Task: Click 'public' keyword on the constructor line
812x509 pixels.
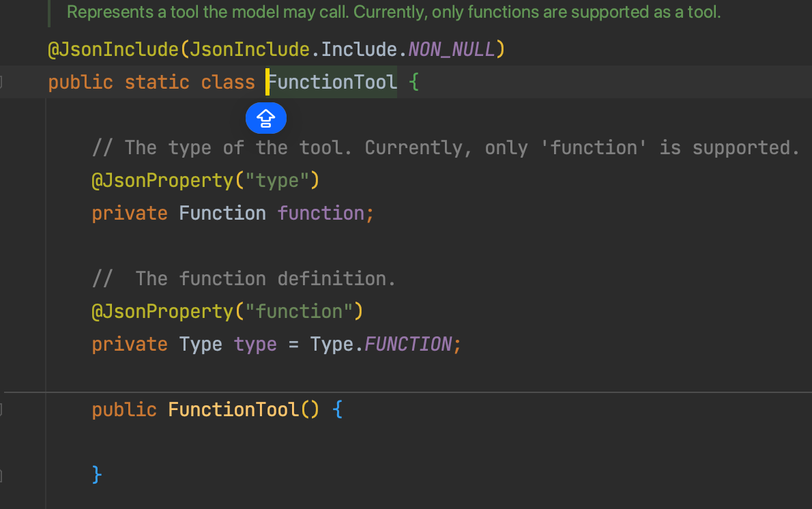Action: click(x=124, y=410)
